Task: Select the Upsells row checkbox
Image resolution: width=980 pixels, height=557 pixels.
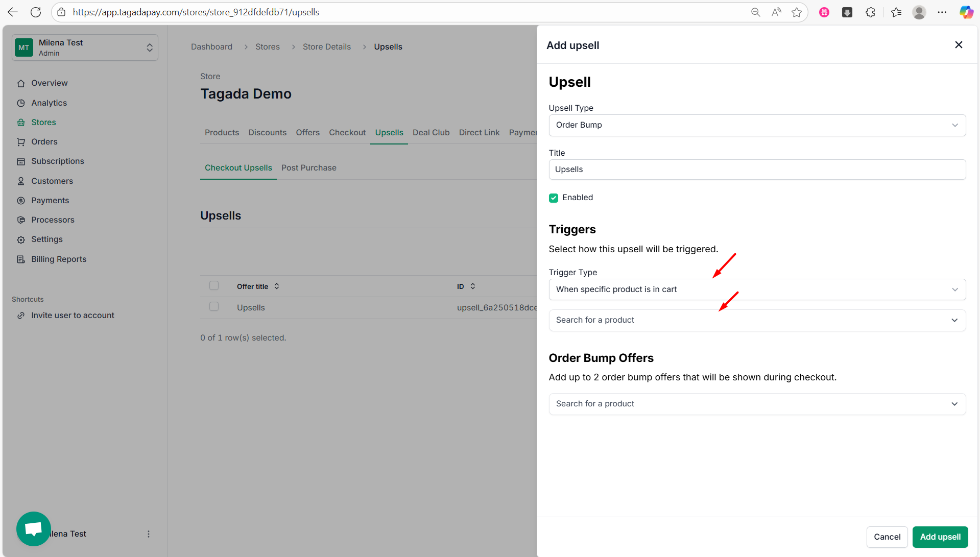Action: 214,307
